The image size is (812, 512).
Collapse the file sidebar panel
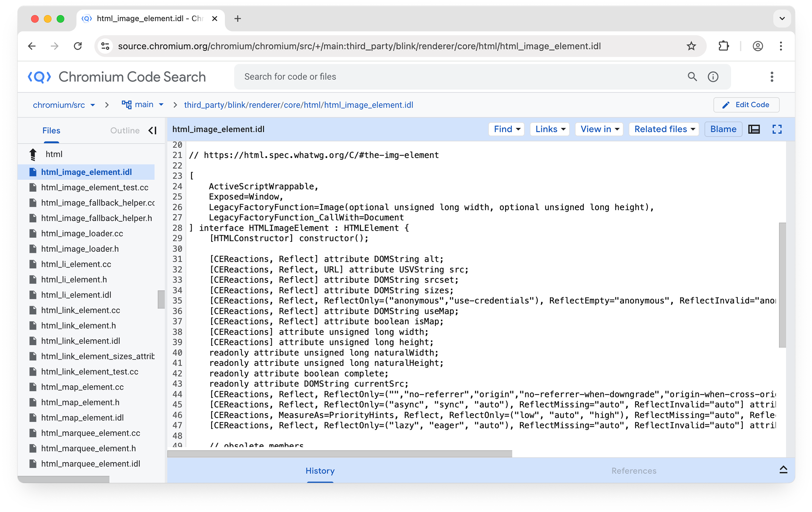tap(153, 131)
